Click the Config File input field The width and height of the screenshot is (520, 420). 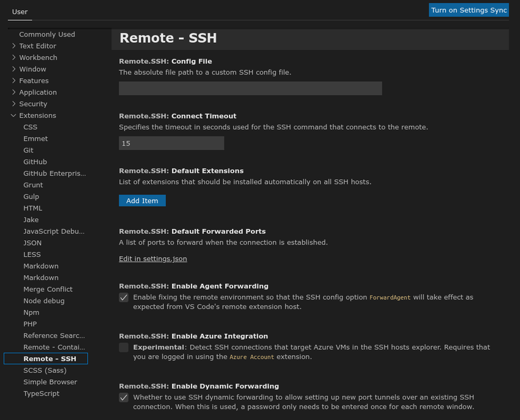[x=250, y=88]
